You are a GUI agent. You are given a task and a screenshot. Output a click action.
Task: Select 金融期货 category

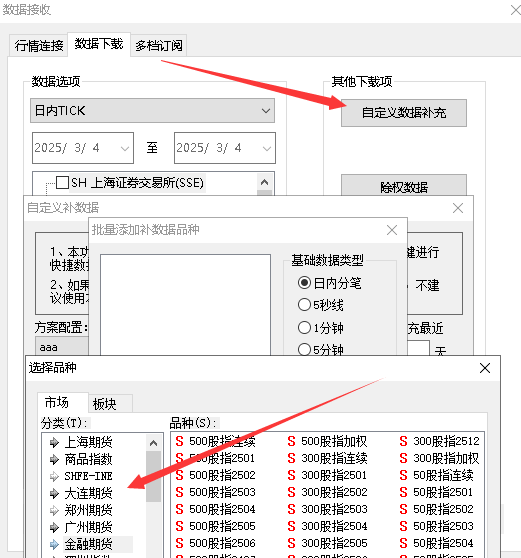[88, 544]
